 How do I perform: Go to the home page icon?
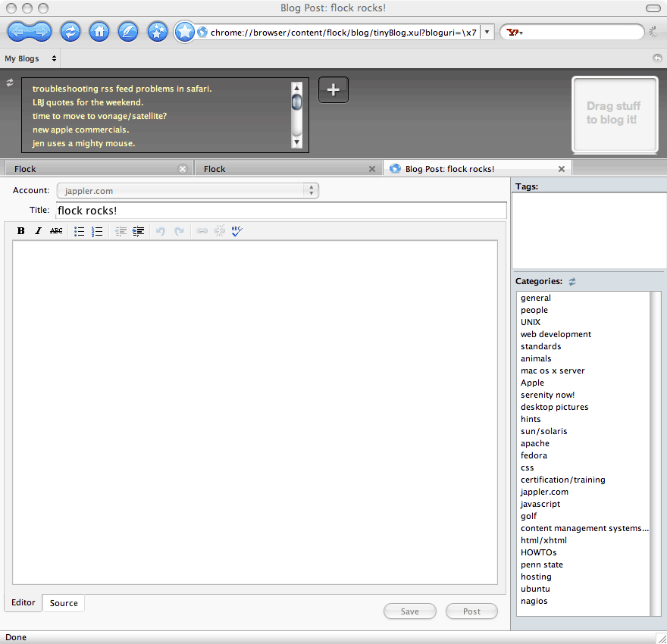tap(99, 32)
